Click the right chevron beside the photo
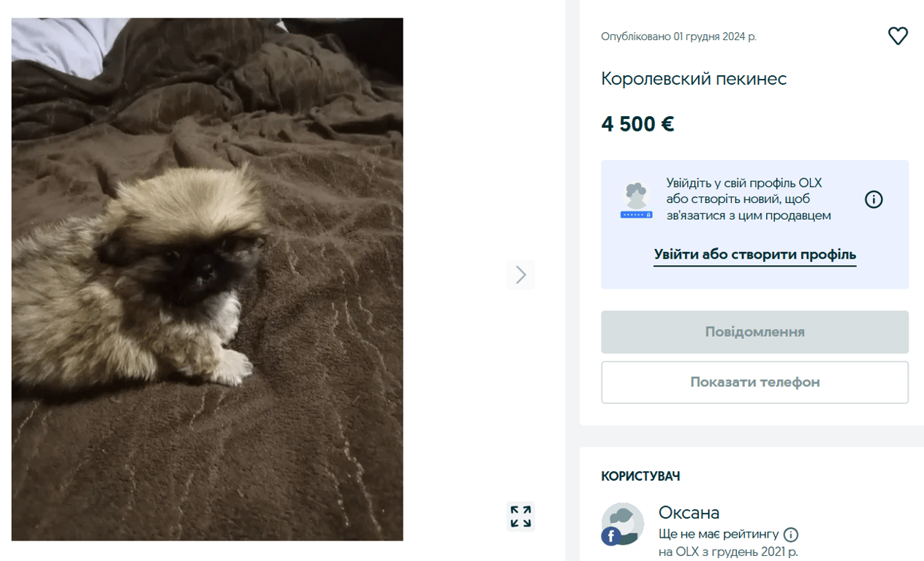924x561 pixels. (x=520, y=275)
